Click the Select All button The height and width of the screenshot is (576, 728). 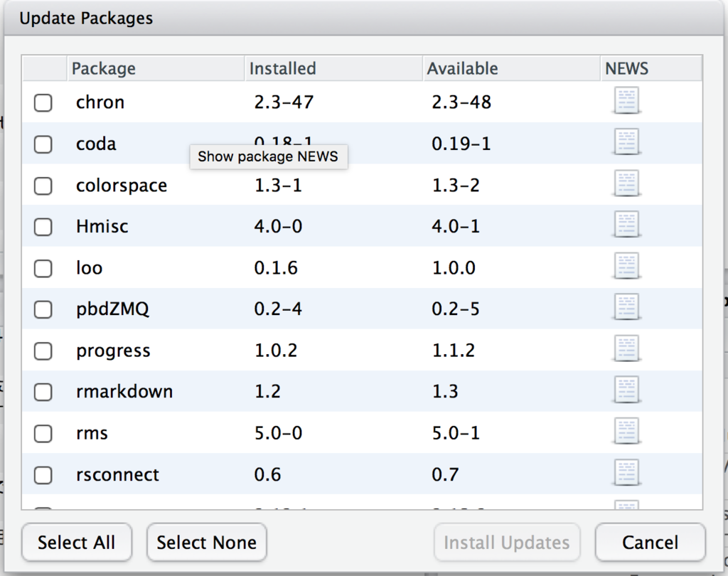click(x=77, y=542)
